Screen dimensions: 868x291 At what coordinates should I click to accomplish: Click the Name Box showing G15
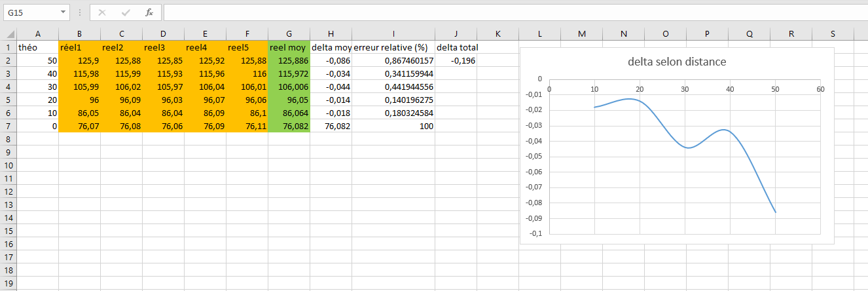[30, 12]
